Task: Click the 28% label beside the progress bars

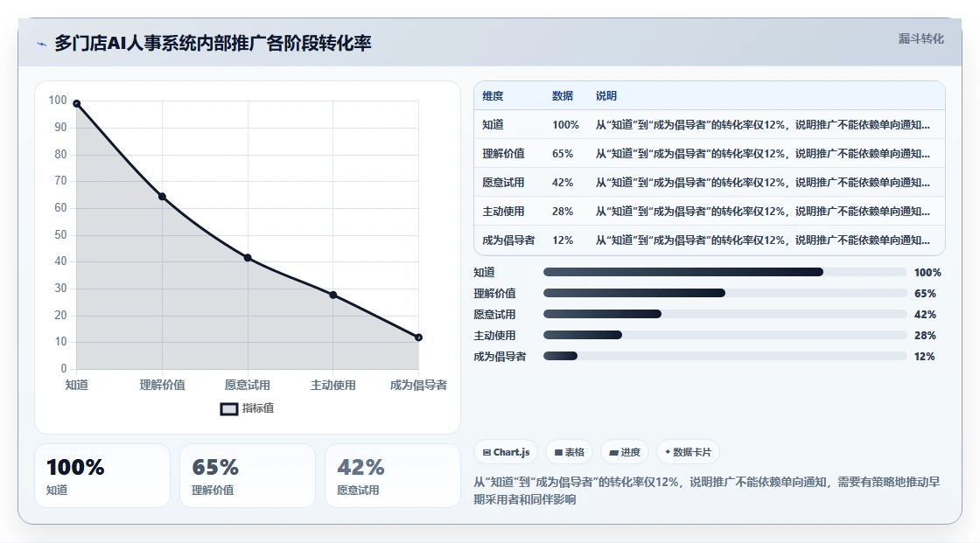Action: point(925,336)
